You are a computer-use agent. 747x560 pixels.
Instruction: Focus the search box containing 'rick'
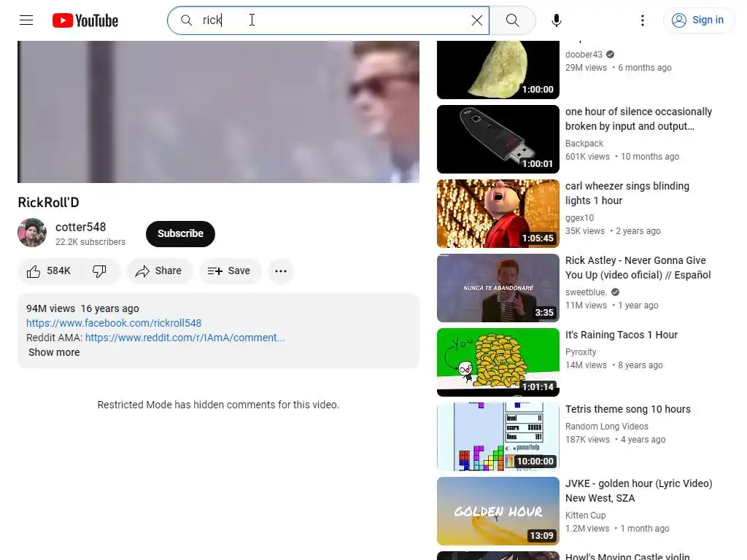click(x=329, y=20)
